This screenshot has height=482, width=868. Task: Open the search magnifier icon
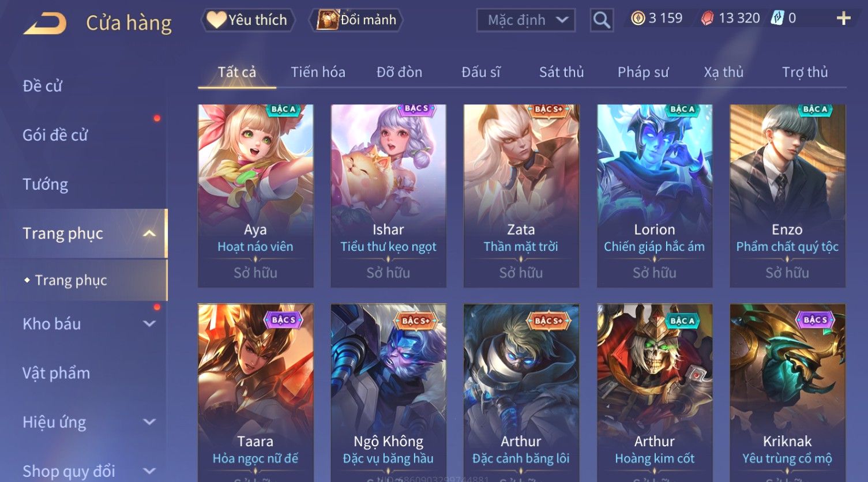point(602,21)
